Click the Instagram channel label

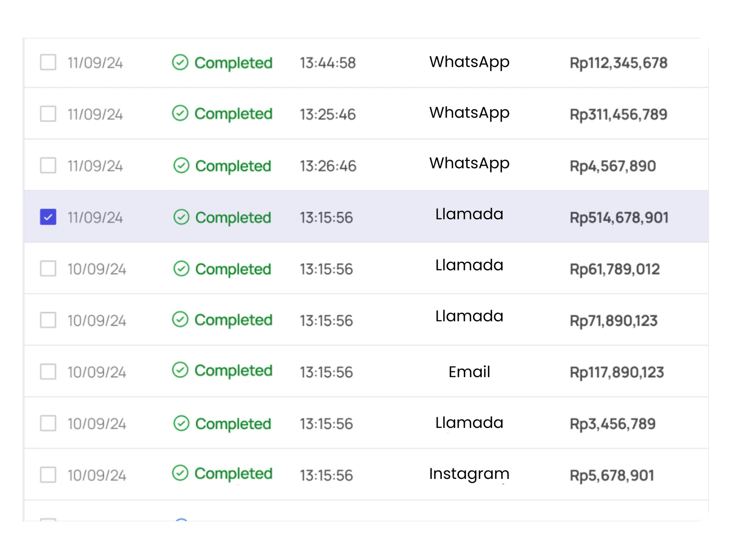pyautogui.click(x=469, y=474)
